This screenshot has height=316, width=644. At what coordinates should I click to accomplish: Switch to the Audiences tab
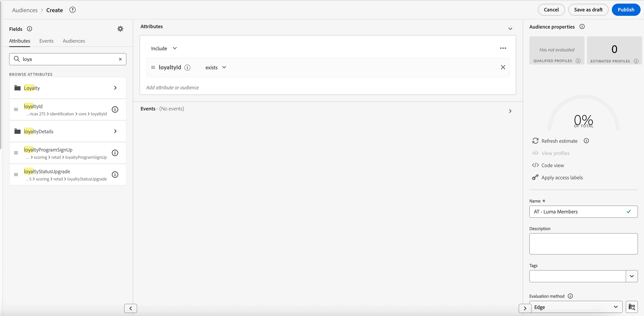74,41
